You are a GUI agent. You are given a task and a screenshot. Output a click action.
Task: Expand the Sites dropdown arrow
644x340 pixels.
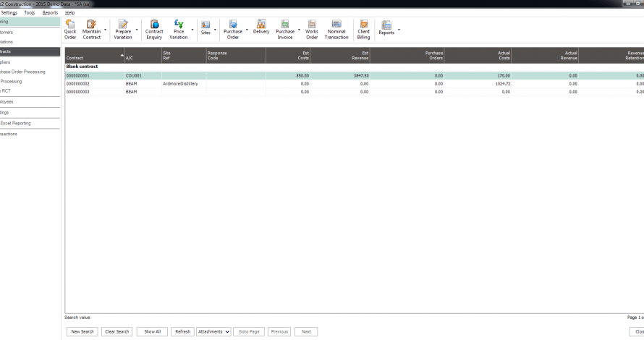coord(215,30)
